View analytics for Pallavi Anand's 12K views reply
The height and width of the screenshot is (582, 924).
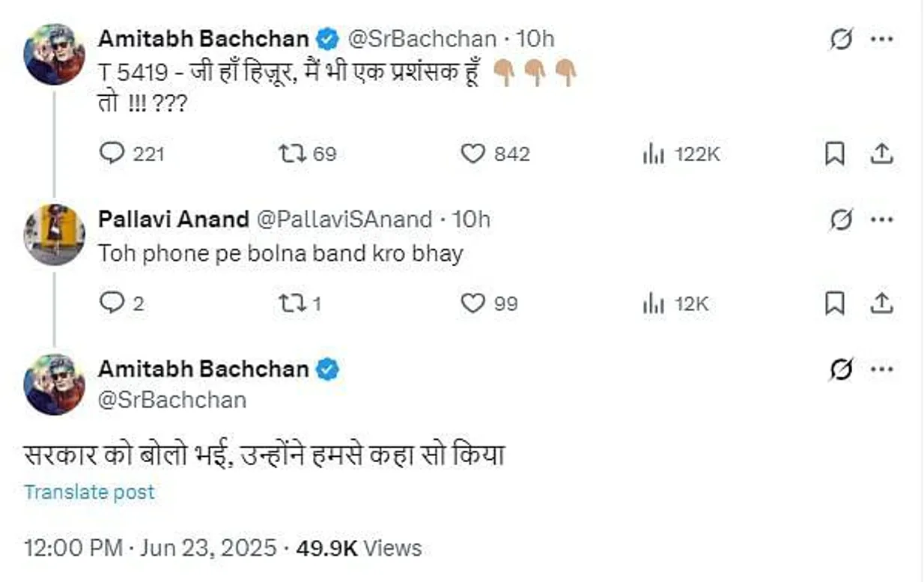click(x=653, y=303)
